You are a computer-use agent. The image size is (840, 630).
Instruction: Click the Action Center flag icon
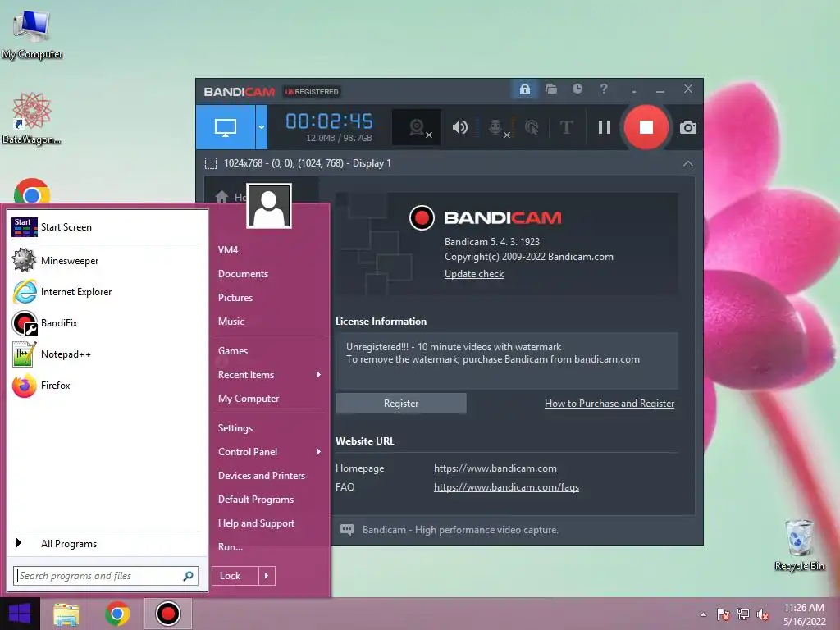(724, 614)
